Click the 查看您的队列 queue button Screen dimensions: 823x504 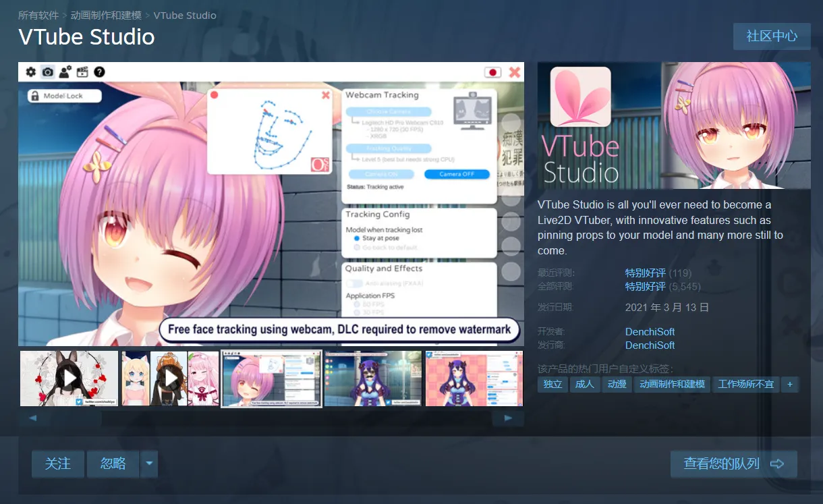click(733, 464)
